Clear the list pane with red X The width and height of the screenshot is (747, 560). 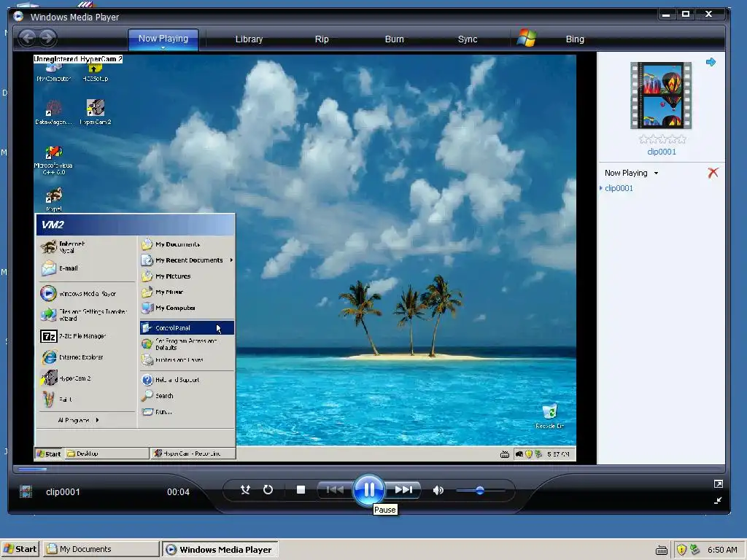click(713, 173)
